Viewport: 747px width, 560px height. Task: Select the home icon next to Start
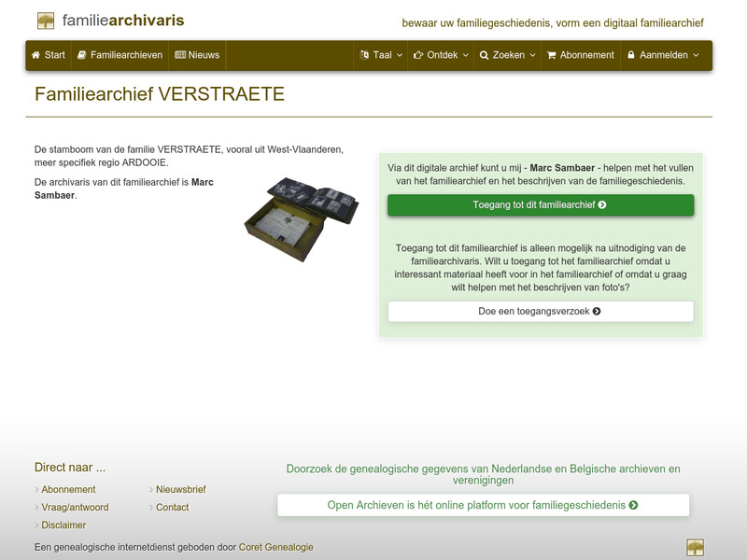click(35, 55)
